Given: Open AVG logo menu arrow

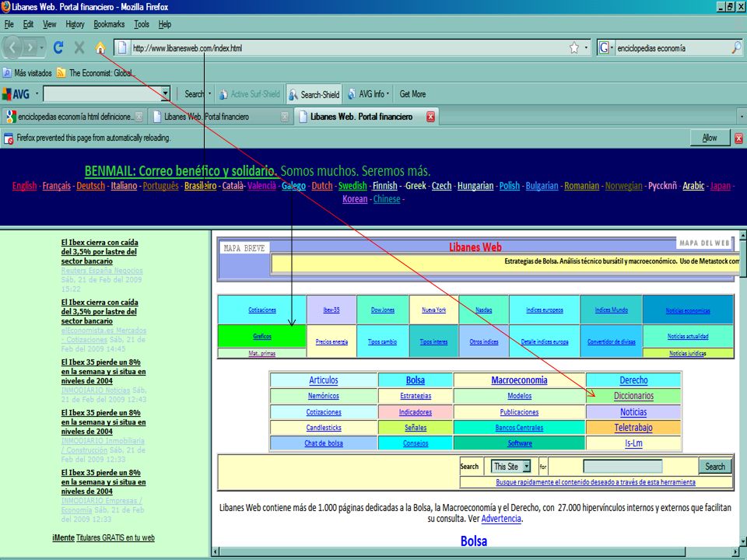Looking at the screenshot, I should [37, 93].
